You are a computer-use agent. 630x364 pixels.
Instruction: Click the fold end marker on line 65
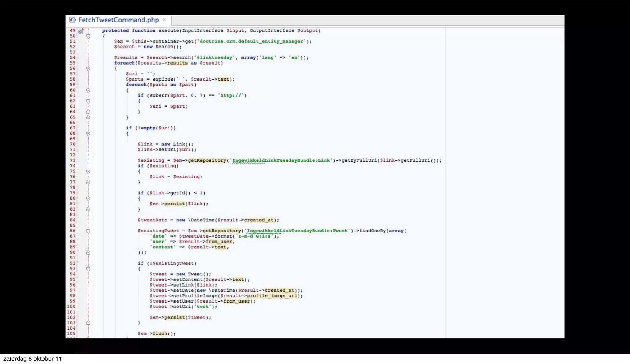click(88, 117)
